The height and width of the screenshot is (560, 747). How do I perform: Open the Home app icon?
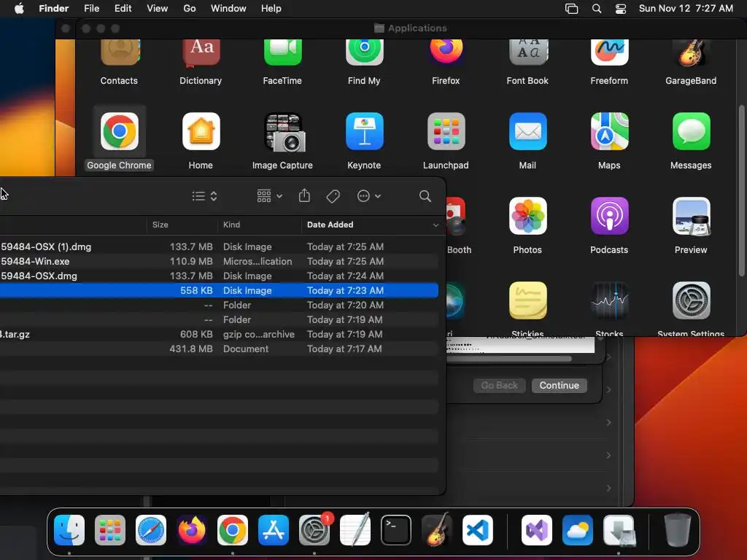pos(201,131)
